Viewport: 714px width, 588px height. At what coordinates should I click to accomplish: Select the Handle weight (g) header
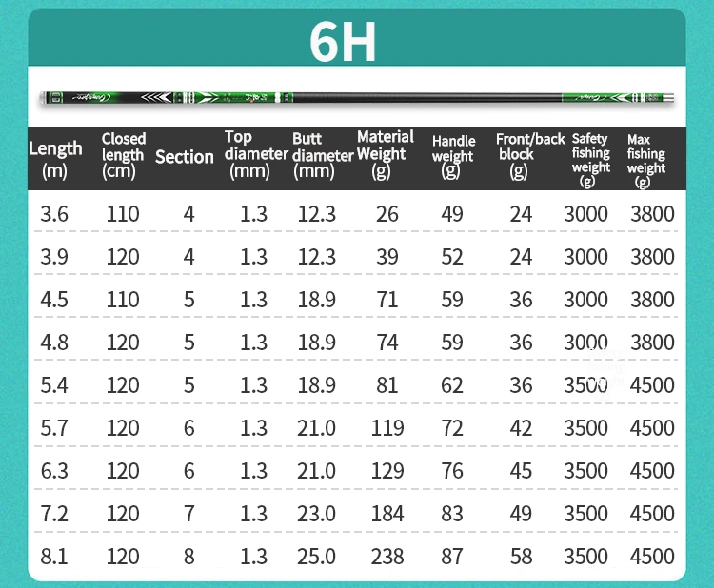(x=453, y=156)
